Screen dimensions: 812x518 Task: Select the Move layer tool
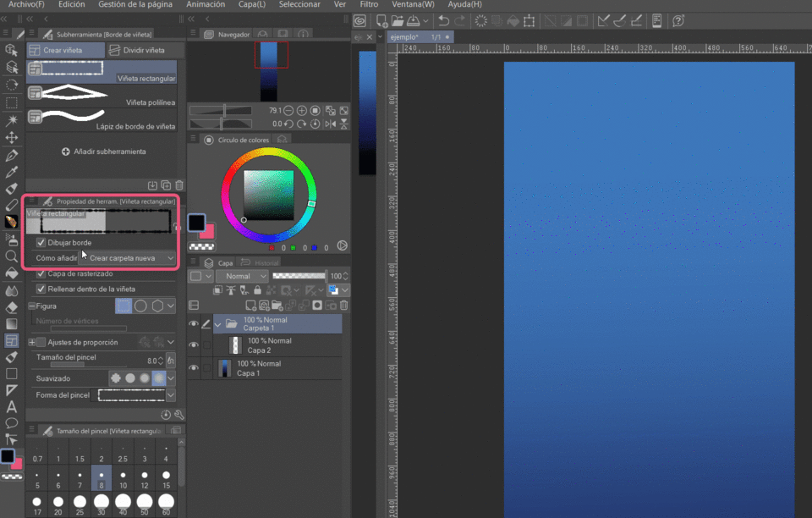point(12,137)
